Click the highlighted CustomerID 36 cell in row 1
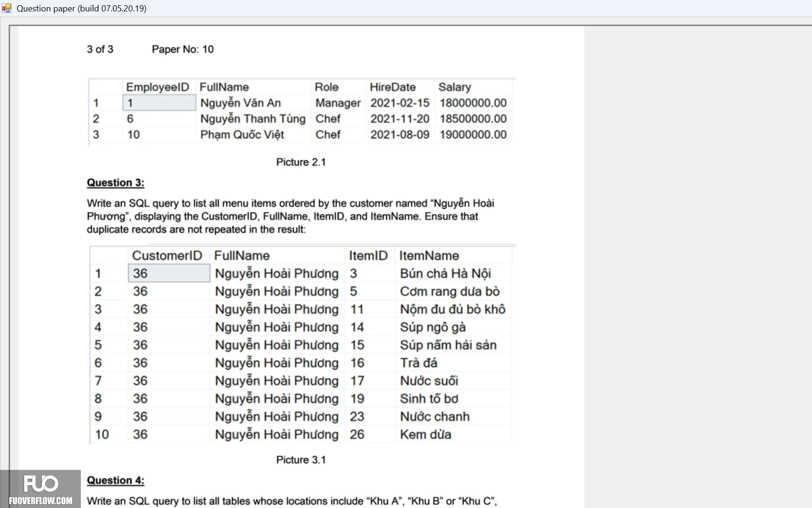This screenshot has width=812, height=508. coord(169,273)
